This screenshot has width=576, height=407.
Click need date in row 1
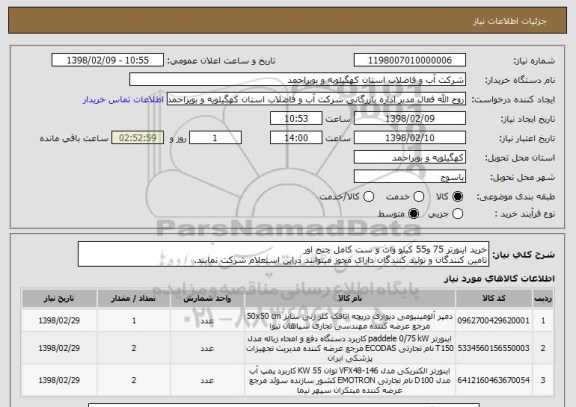[59, 321]
